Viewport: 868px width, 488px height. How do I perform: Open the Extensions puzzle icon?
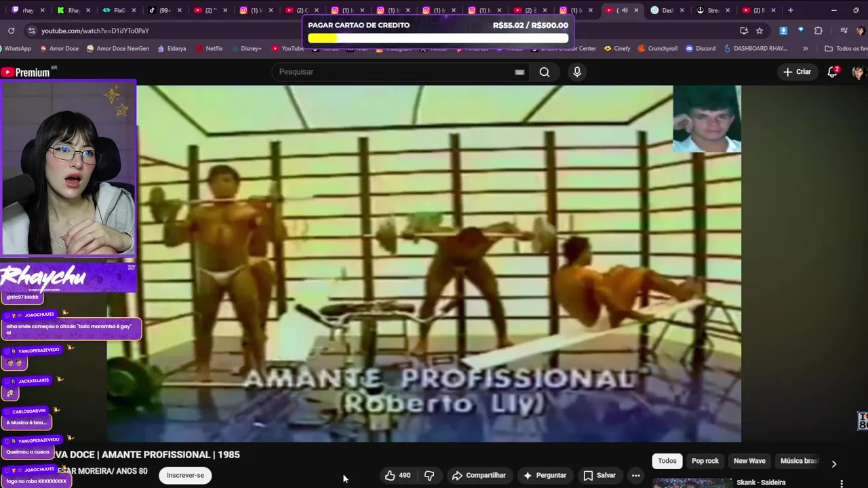pos(818,30)
